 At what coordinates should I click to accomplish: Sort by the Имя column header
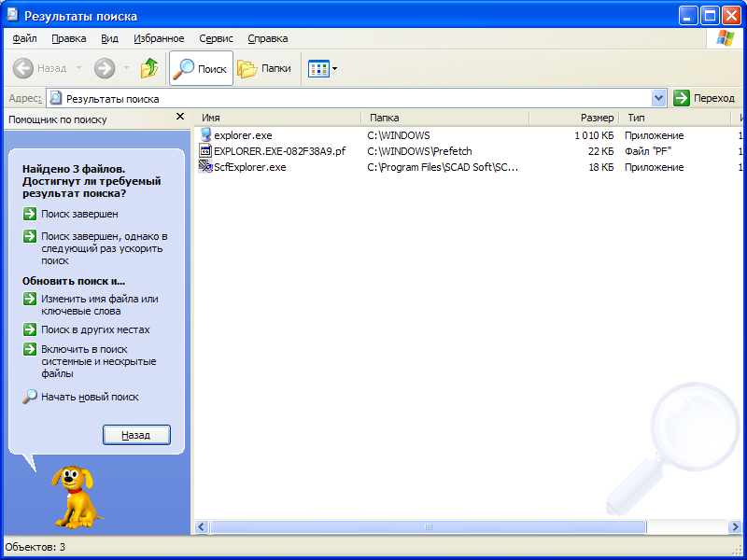277,118
